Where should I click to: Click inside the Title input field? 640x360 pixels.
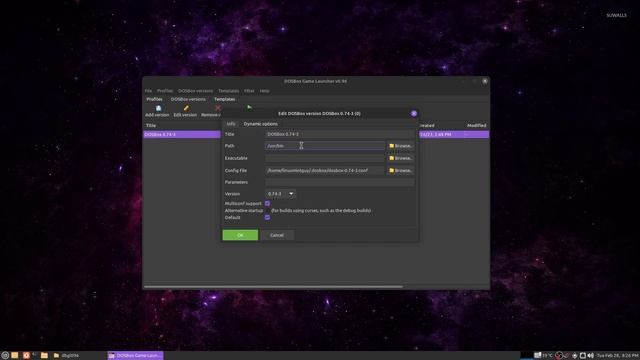[340, 134]
